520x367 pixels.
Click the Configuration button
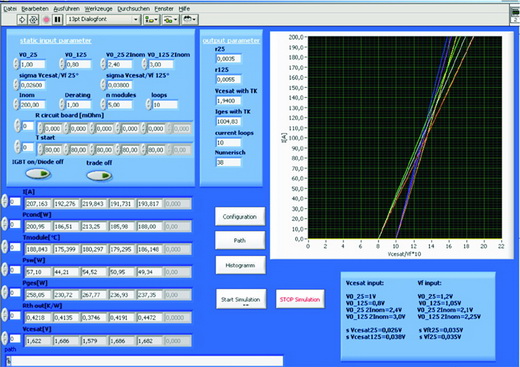click(240, 216)
